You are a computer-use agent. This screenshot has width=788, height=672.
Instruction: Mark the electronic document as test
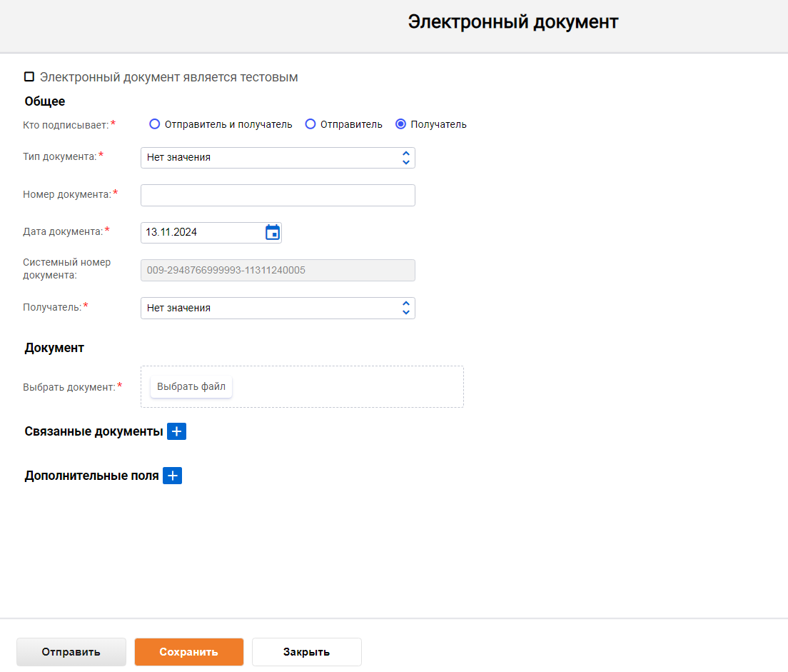pos(29,76)
